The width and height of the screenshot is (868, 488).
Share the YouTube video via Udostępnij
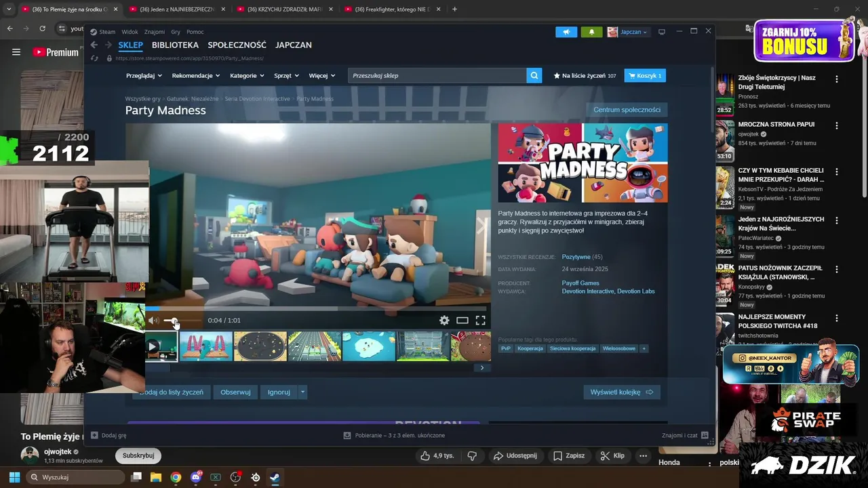click(x=515, y=455)
